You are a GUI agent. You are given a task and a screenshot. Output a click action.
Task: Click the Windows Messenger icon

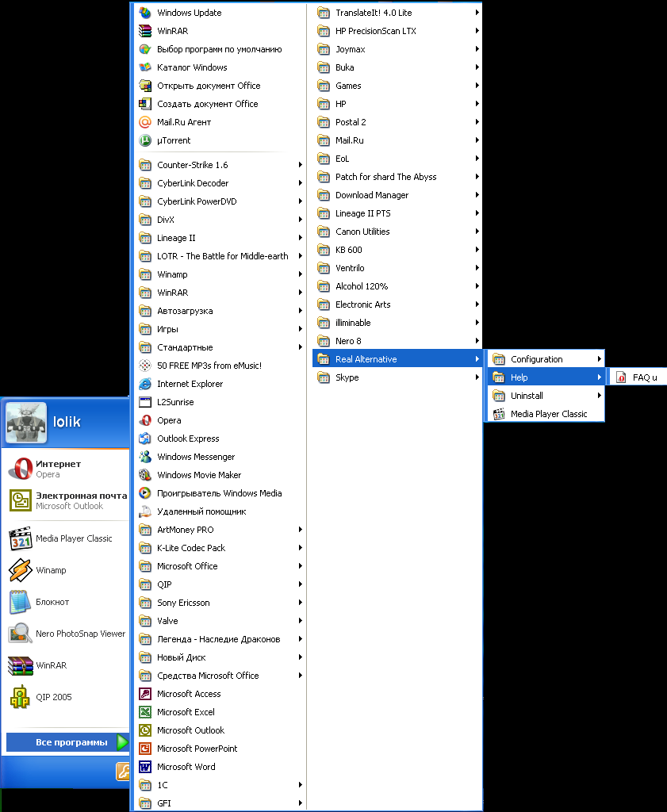click(x=145, y=457)
